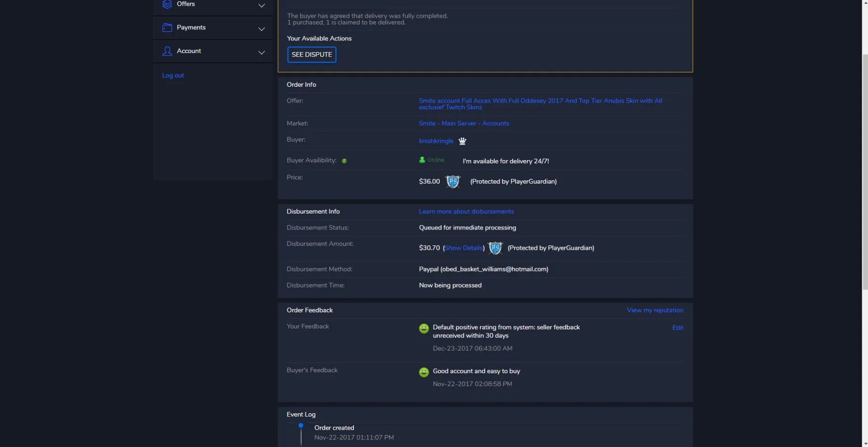Viewport: 868px width, 447px height.
Task: Click the green smiley for Buyer's Feedback
Action: 424,372
